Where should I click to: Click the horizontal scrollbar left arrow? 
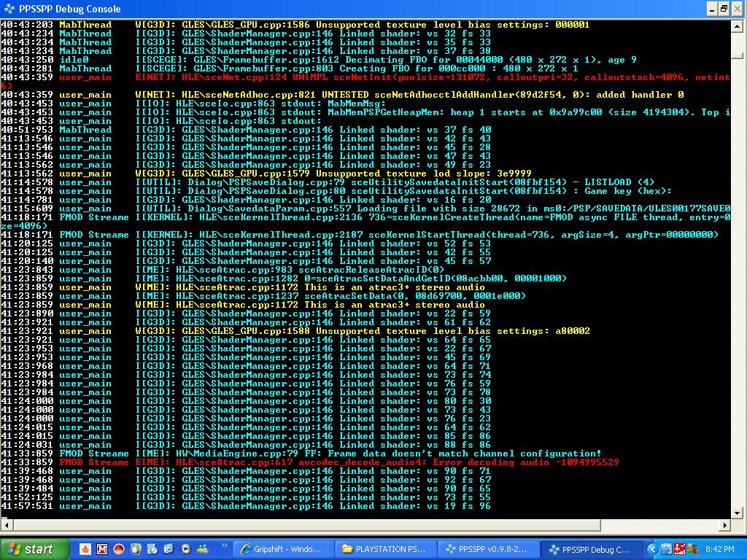tap(6, 524)
